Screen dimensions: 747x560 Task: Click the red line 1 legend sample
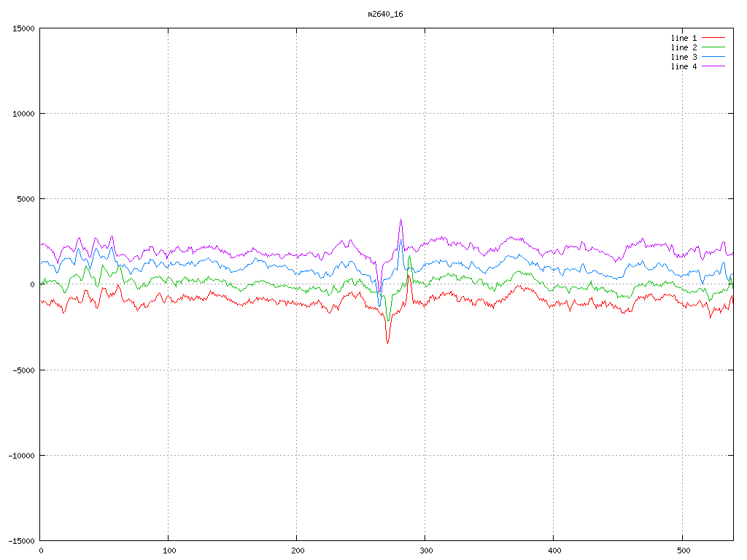714,38
